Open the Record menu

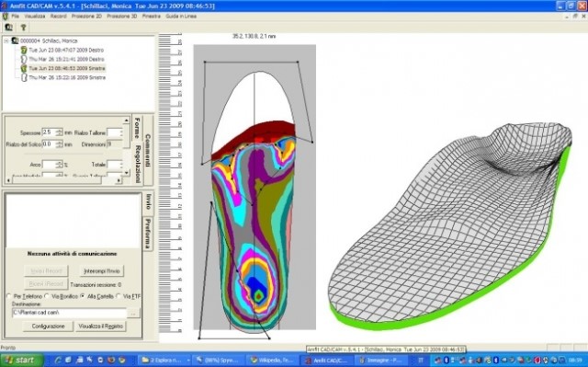click(59, 17)
